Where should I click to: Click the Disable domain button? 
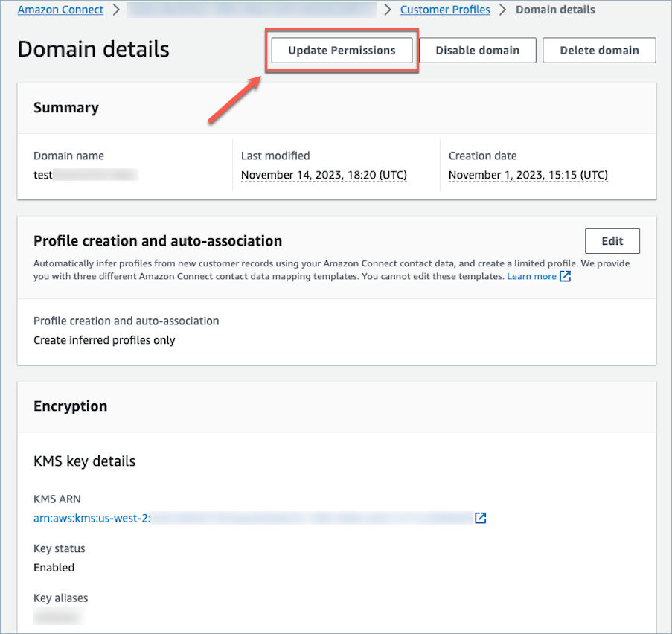477,50
